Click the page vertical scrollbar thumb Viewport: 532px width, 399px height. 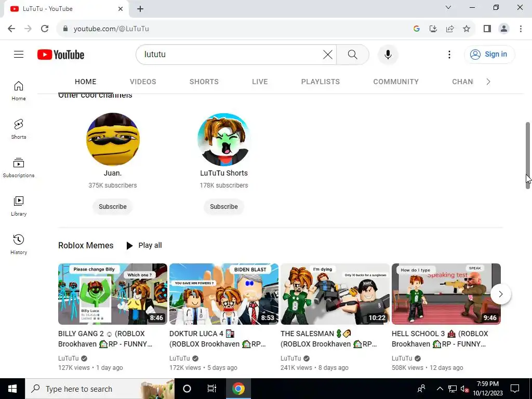(528, 155)
